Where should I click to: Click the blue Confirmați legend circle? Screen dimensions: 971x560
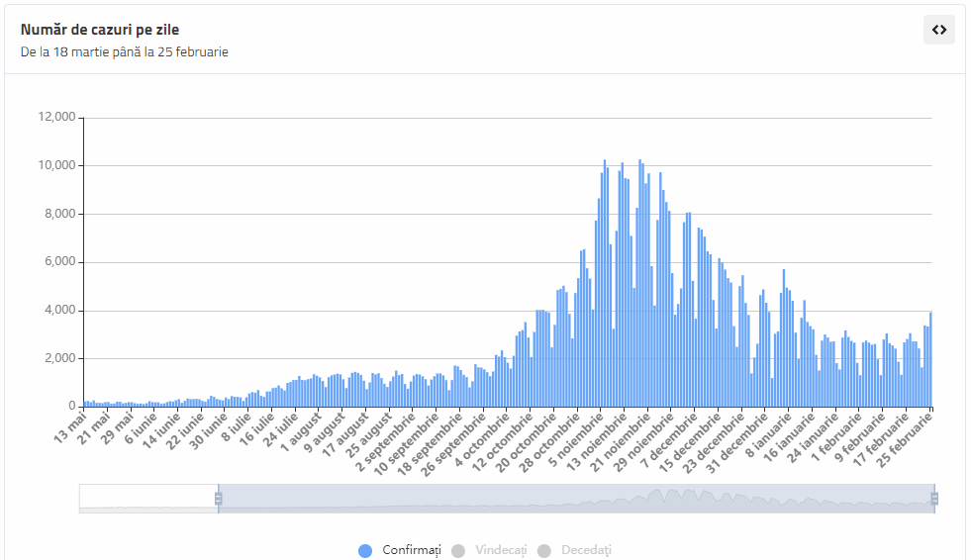click(x=365, y=551)
